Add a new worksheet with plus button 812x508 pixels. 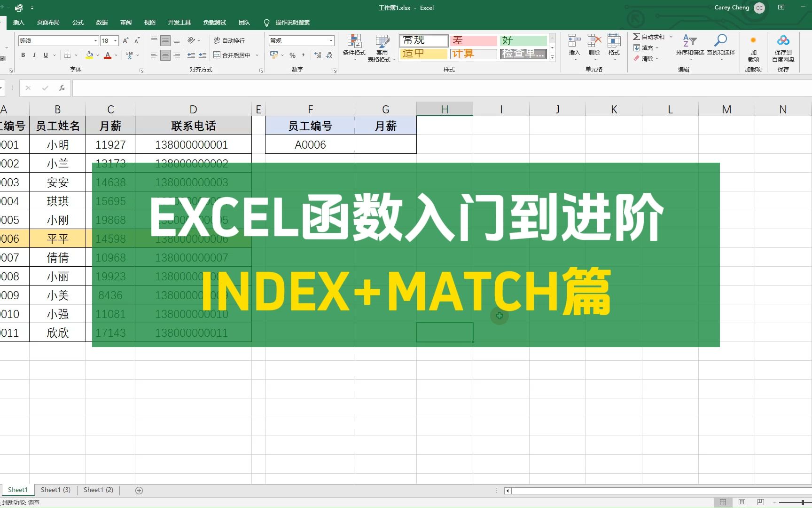(138, 490)
